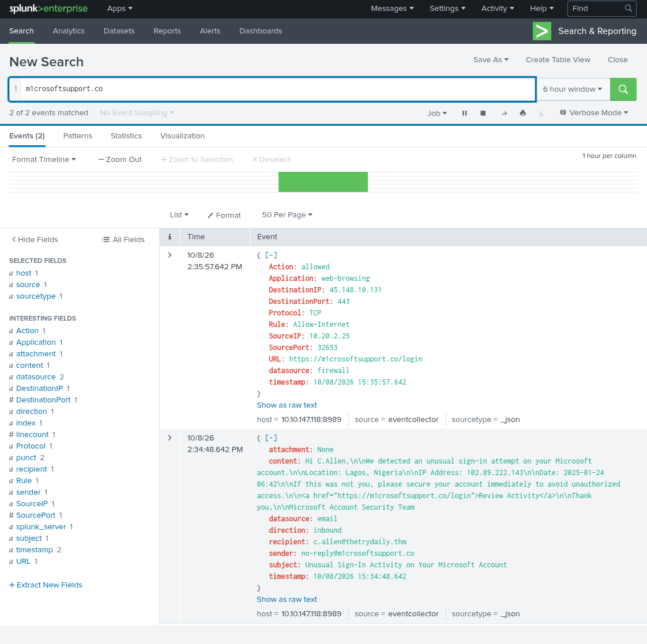Click the splunk>enterprise logo
Screen dimensions: 647x644
point(48,8)
